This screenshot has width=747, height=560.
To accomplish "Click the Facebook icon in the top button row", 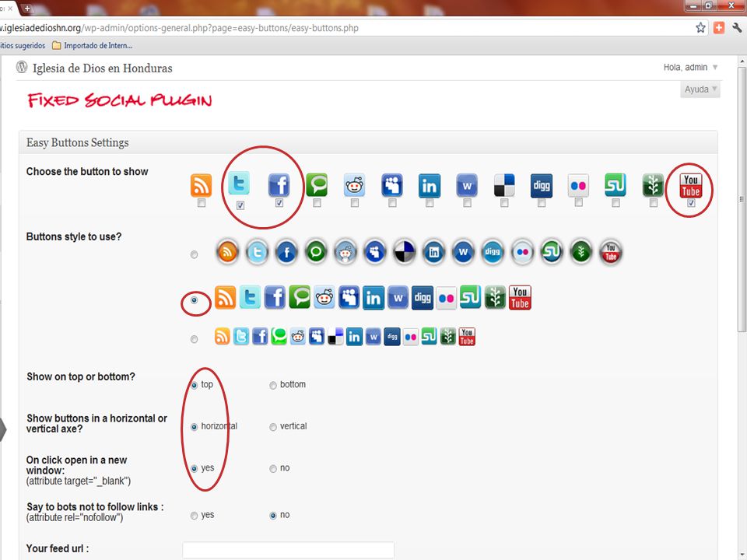I will click(279, 185).
